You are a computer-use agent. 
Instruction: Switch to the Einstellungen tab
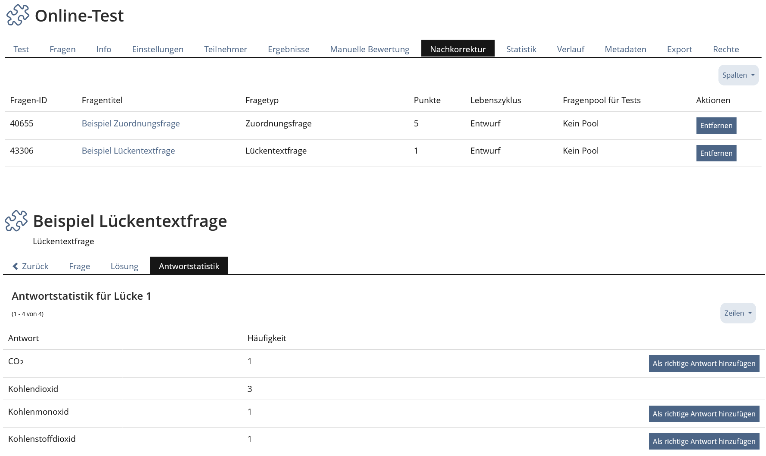[158, 49]
